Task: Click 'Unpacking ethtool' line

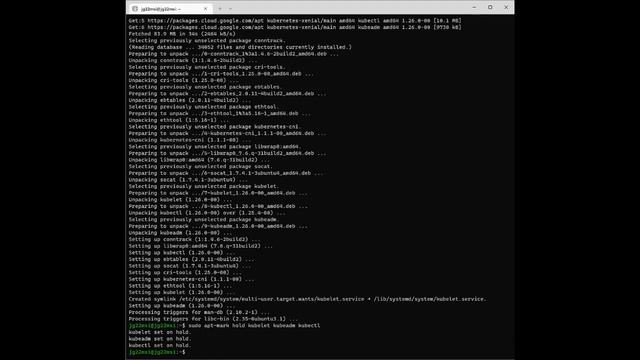Action: tap(179, 120)
